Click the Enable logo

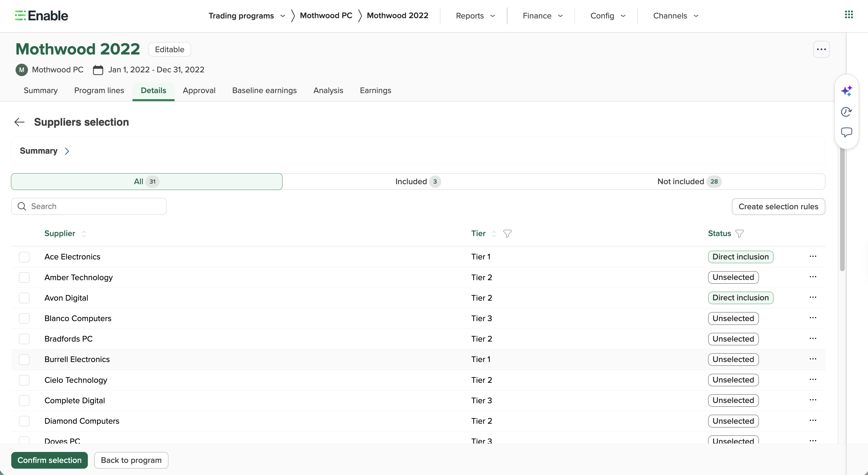[x=41, y=16]
